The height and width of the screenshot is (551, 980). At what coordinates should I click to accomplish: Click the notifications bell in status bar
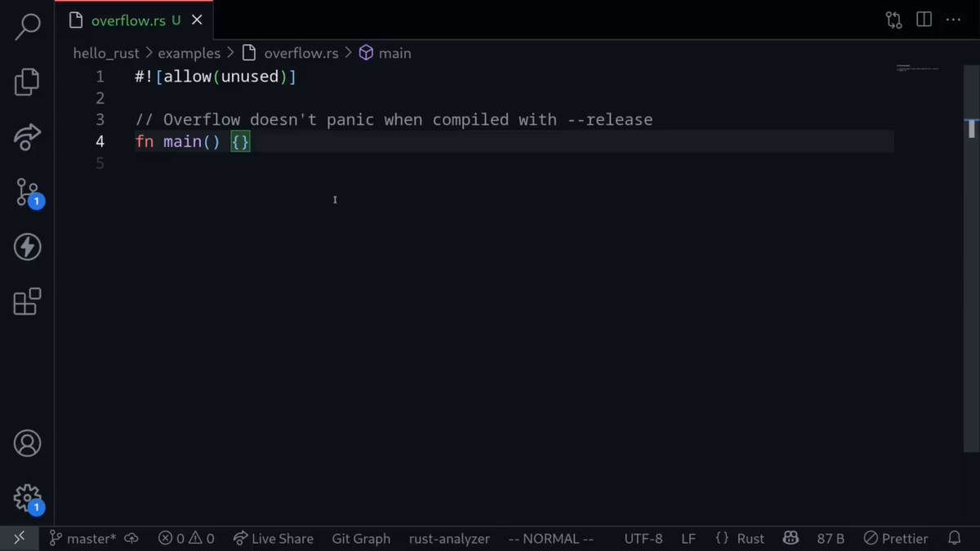tap(954, 538)
